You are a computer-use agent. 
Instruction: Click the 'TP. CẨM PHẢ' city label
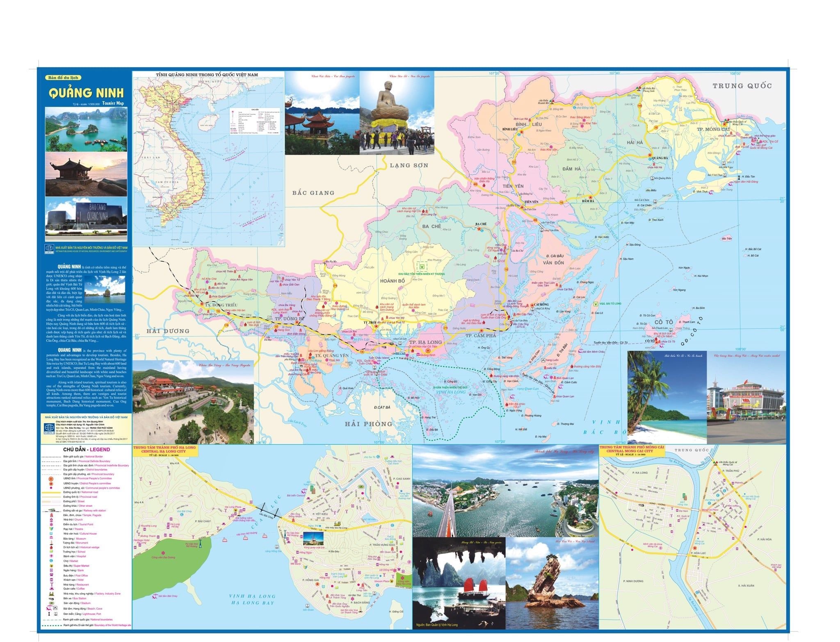pyautogui.click(x=481, y=335)
